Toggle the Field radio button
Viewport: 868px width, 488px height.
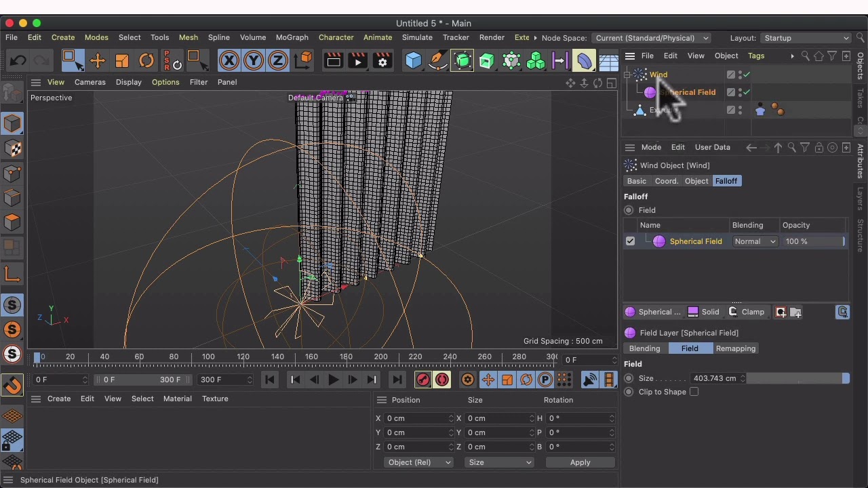pos(629,210)
